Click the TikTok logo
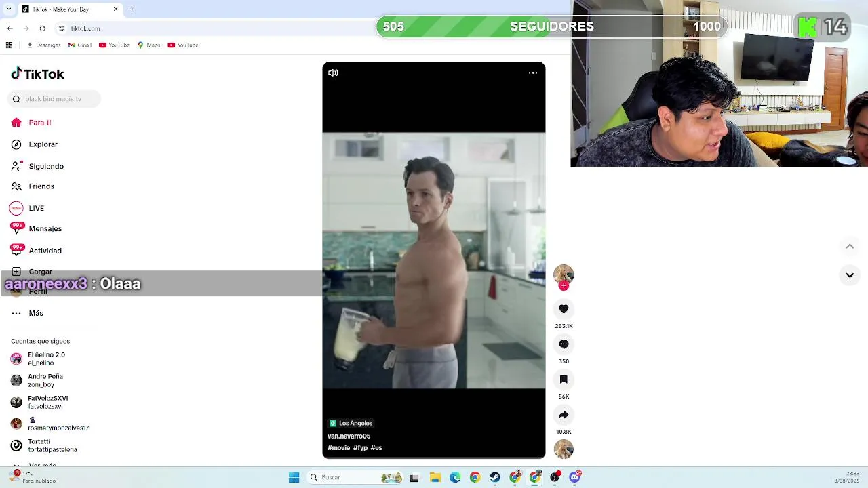The height and width of the screenshot is (488, 868). point(37,74)
